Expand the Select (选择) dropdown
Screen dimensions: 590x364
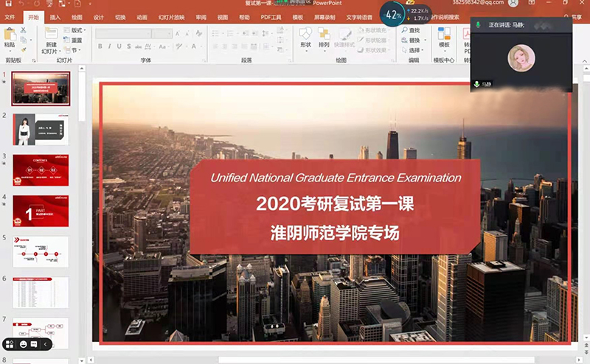(414, 50)
